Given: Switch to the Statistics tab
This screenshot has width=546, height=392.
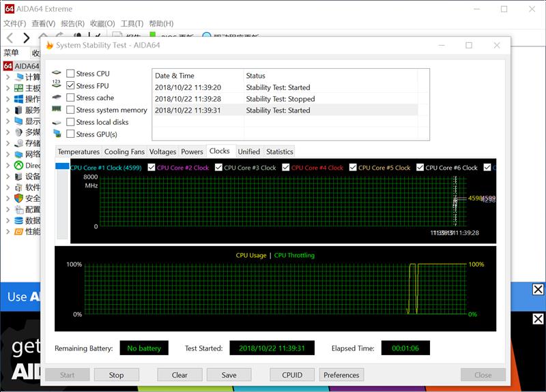Looking at the screenshot, I should pyautogui.click(x=280, y=151).
